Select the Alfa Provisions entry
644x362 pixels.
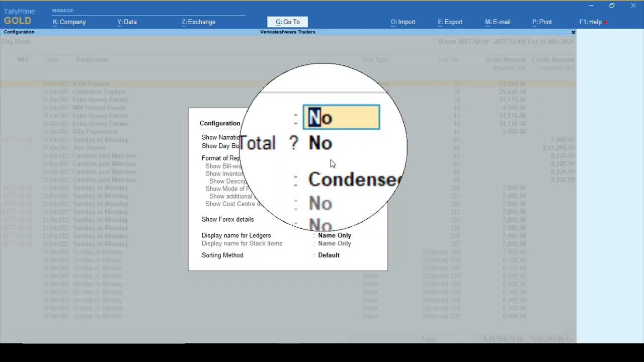point(95,132)
